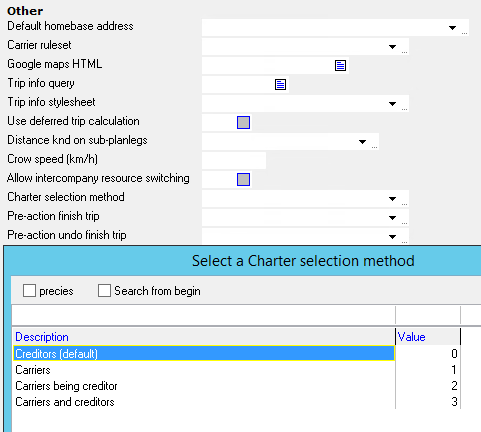The width and height of the screenshot is (481, 432).
Task: Open the Pre-action undo finish trip dropdown
Action: tap(392, 237)
